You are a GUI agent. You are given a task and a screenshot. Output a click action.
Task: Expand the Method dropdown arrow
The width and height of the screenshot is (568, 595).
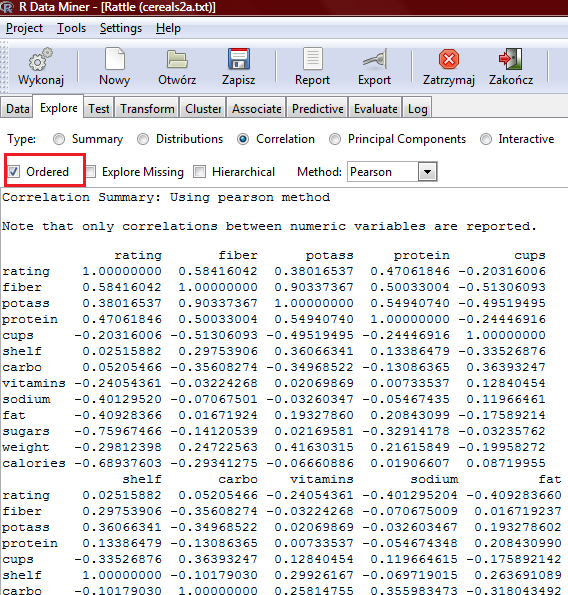(x=427, y=172)
